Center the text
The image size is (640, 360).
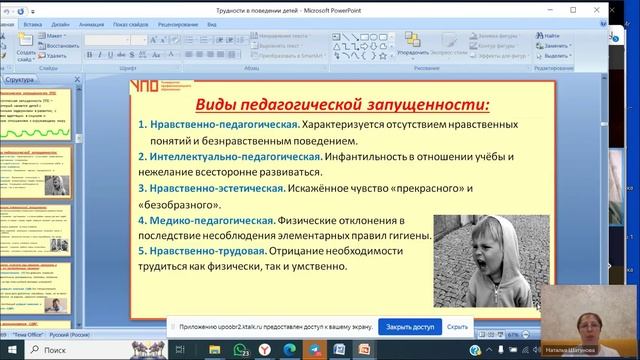coord(199,55)
